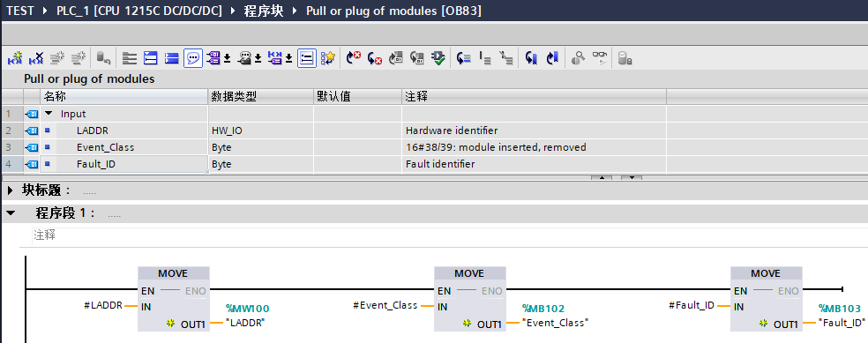Click #Event_Class input operand

coord(385,305)
